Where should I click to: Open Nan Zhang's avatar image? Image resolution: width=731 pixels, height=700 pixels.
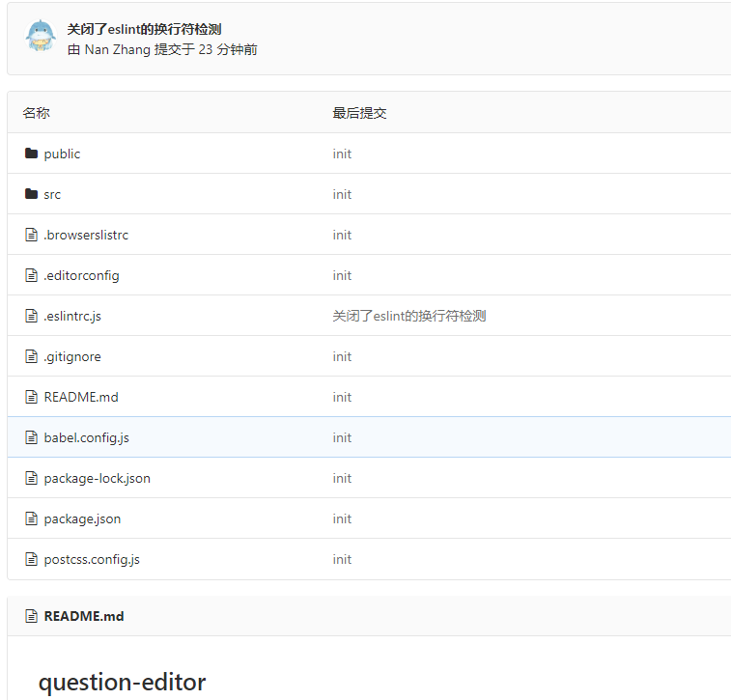pos(41,36)
